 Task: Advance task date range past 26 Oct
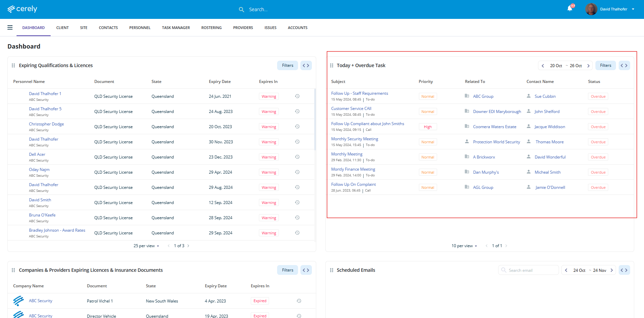[588, 66]
